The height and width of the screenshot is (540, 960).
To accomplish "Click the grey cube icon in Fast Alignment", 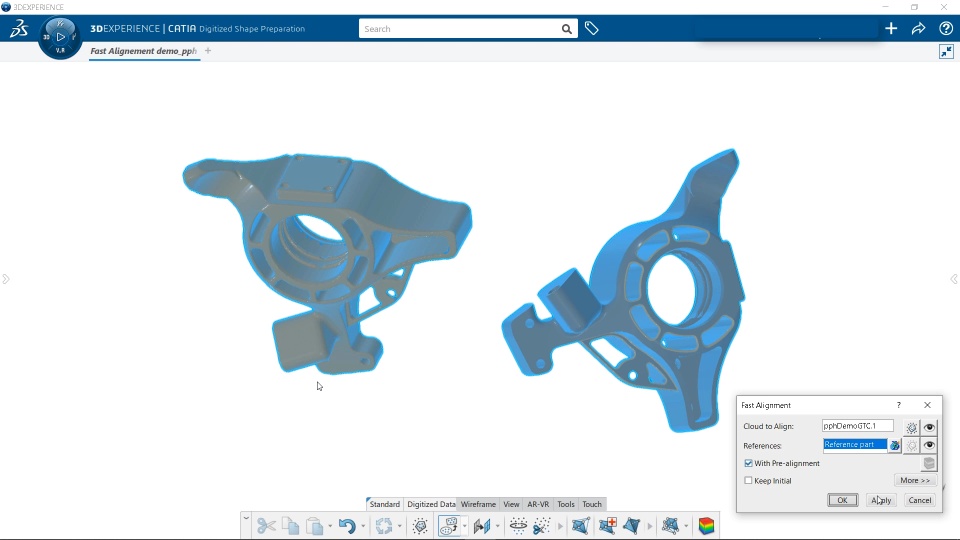I will click(x=929, y=463).
